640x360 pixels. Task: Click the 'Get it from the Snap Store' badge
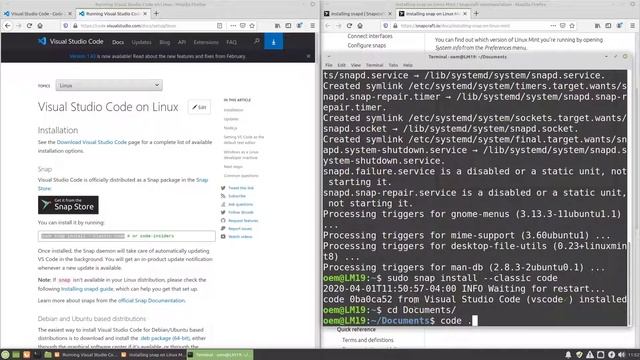click(x=68, y=205)
